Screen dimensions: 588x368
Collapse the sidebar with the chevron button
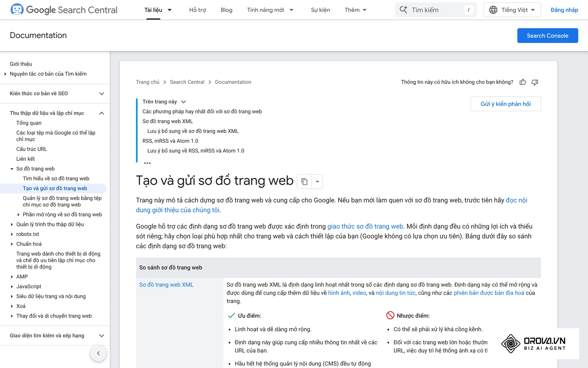point(98,353)
